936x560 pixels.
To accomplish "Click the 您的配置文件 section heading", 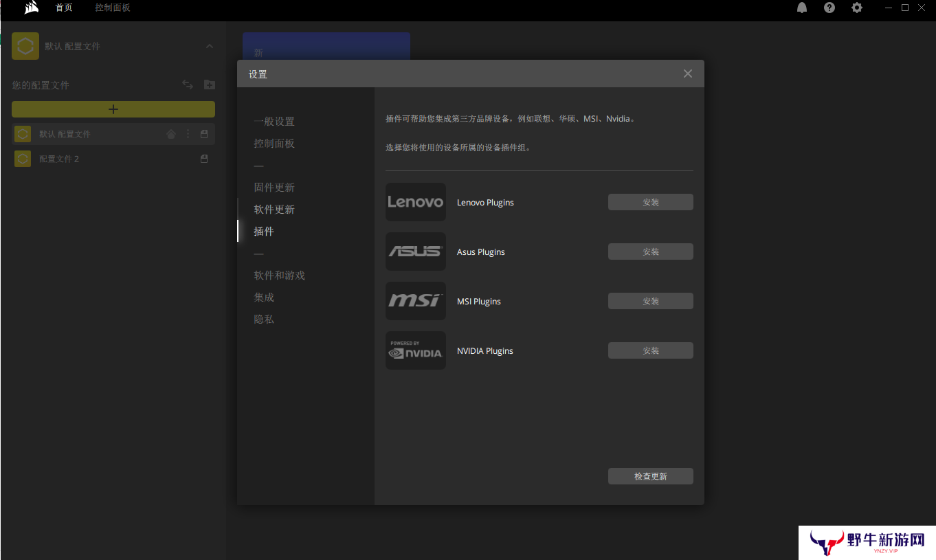I will (x=41, y=85).
